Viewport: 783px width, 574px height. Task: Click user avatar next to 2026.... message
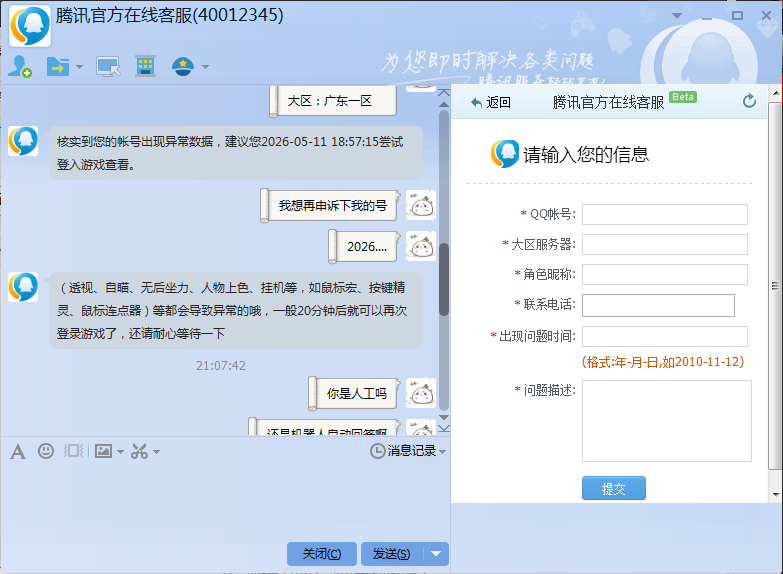coord(421,246)
